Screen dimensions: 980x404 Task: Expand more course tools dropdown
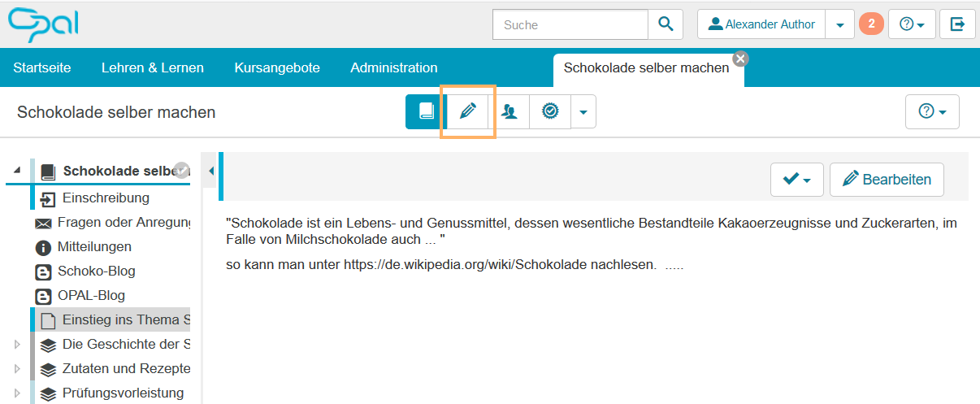point(583,111)
